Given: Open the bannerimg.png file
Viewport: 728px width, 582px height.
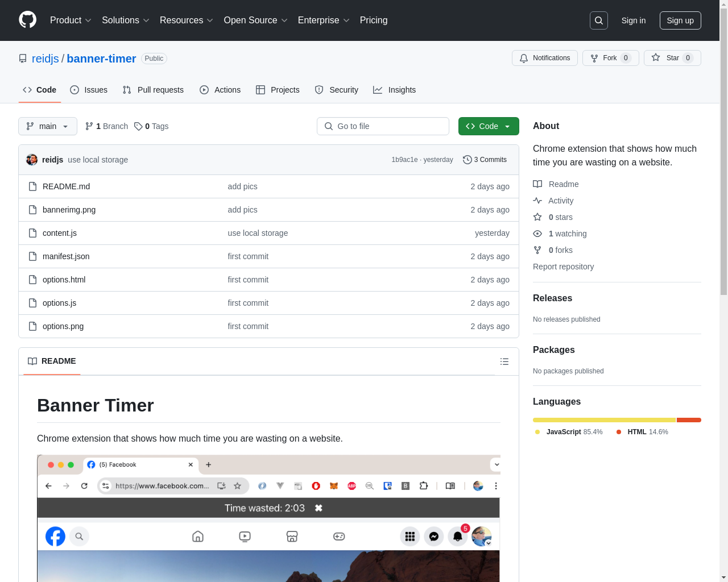Looking at the screenshot, I should pos(69,210).
